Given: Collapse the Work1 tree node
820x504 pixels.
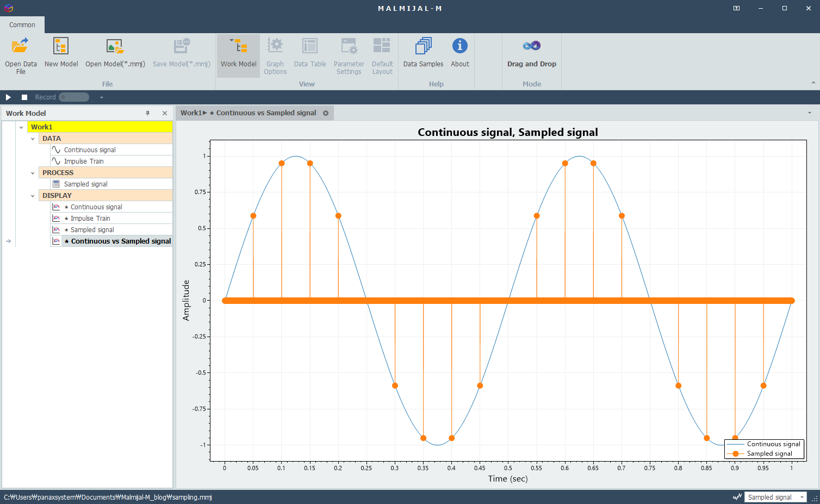Looking at the screenshot, I should point(21,127).
